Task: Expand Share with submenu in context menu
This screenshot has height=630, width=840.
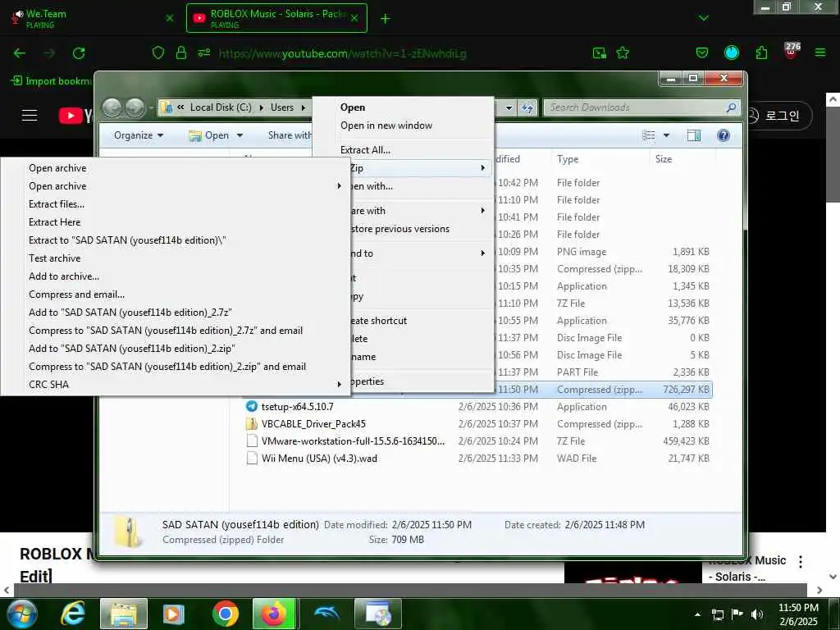Action: (x=482, y=211)
